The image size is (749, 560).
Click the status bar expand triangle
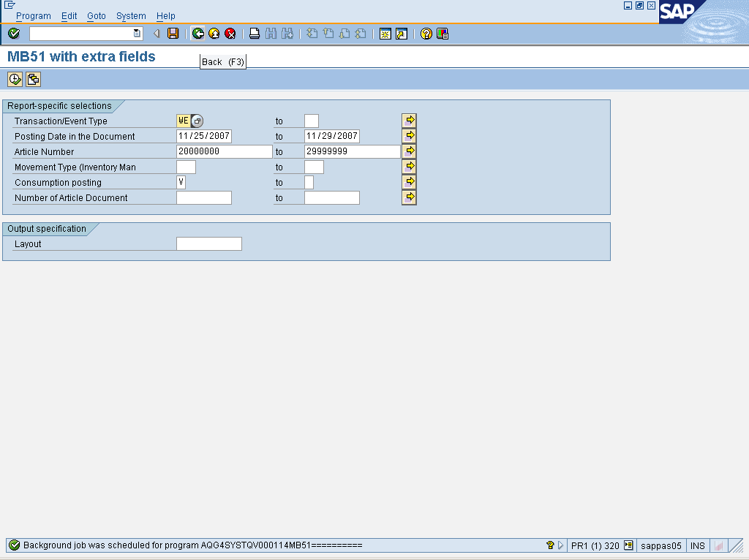point(561,545)
